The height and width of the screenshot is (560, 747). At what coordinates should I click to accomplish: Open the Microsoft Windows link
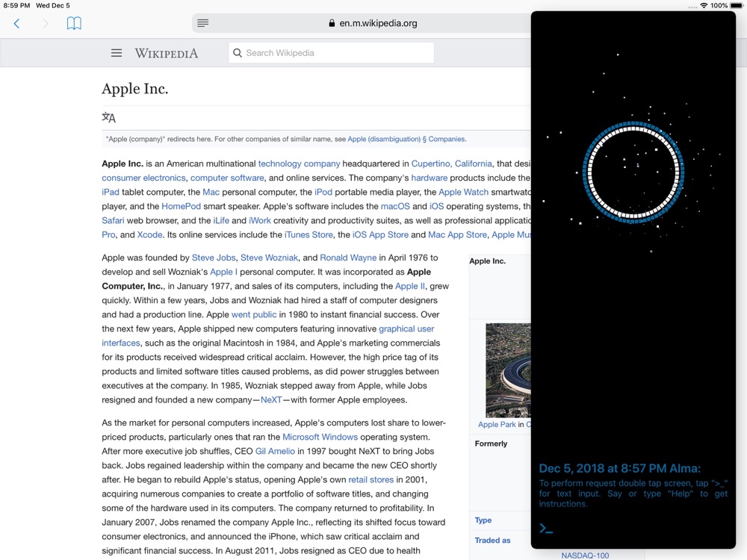click(x=320, y=437)
